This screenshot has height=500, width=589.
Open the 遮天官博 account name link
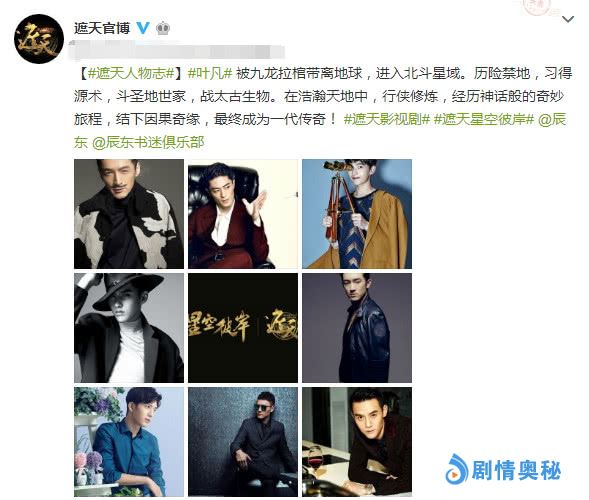[102, 28]
